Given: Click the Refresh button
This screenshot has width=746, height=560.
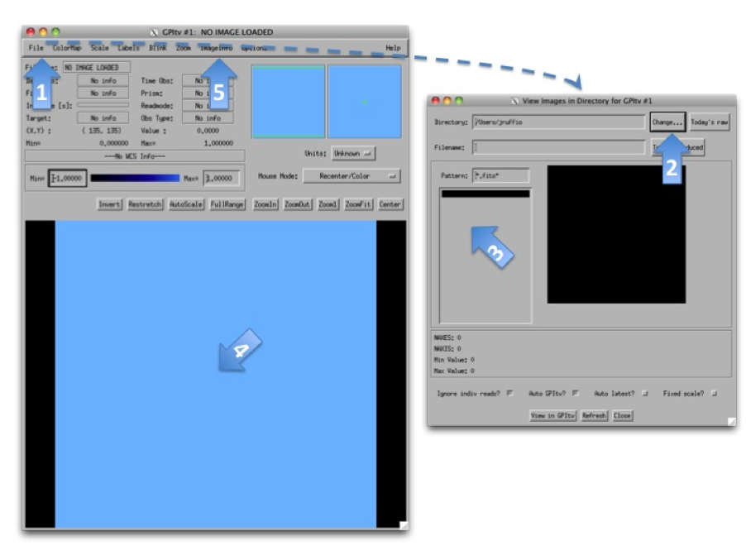Looking at the screenshot, I should pos(594,416).
